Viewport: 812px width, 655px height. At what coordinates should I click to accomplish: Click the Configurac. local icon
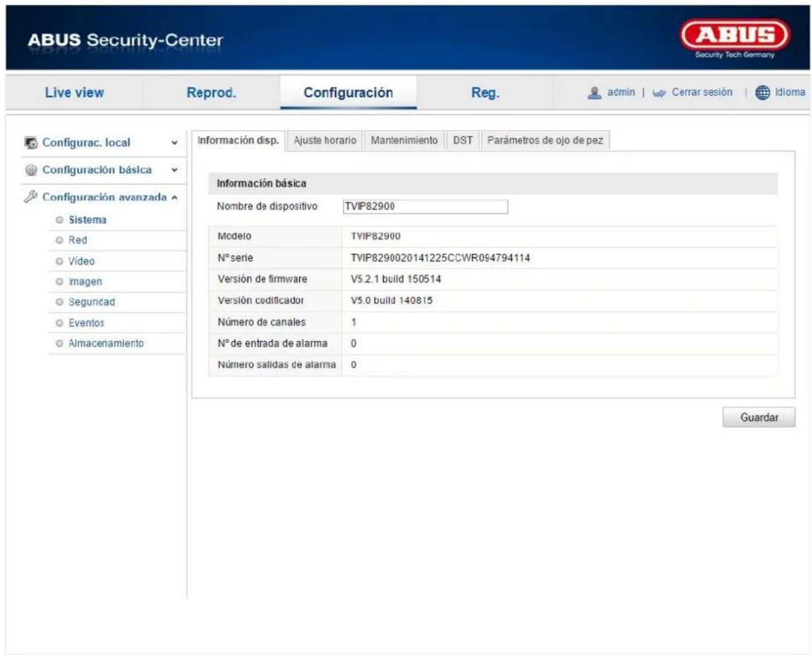(x=30, y=142)
